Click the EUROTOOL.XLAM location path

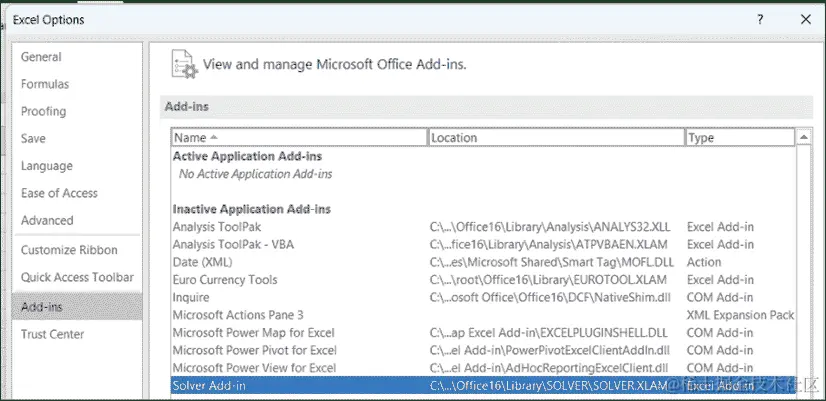548,280
